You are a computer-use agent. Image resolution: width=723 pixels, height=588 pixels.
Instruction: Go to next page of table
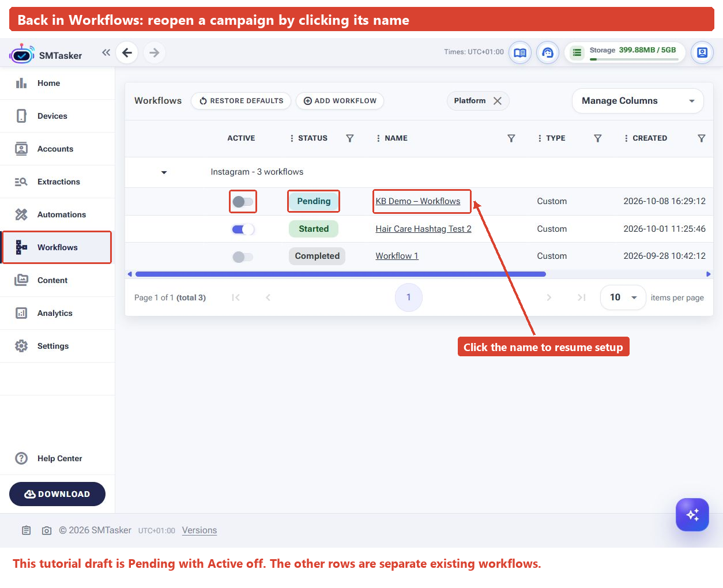pos(549,297)
